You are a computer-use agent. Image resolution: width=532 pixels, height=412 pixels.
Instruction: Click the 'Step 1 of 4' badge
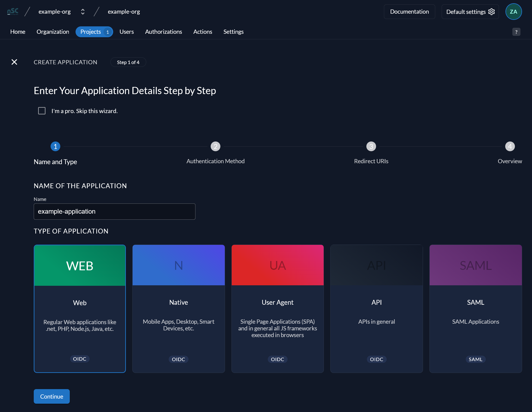point(128,62)
